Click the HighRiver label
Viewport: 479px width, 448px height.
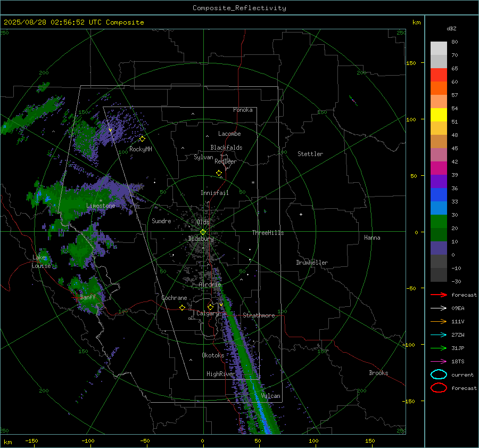click(x=220, y=374)
